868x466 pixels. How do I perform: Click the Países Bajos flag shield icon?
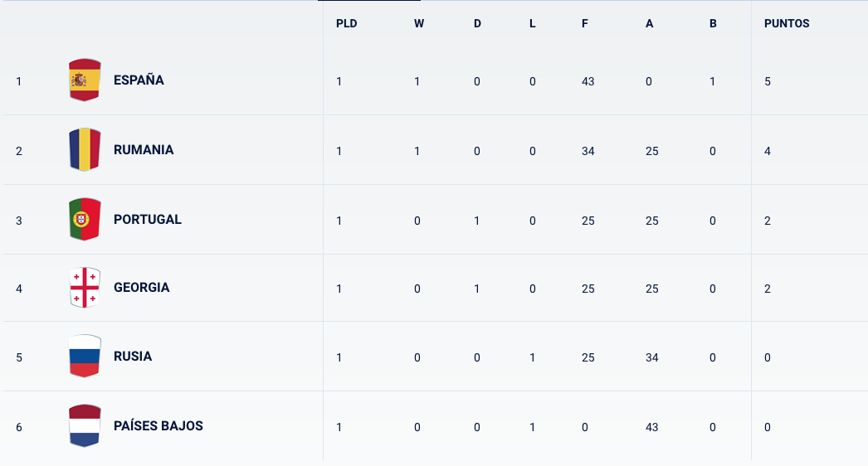tap(85, 425)
